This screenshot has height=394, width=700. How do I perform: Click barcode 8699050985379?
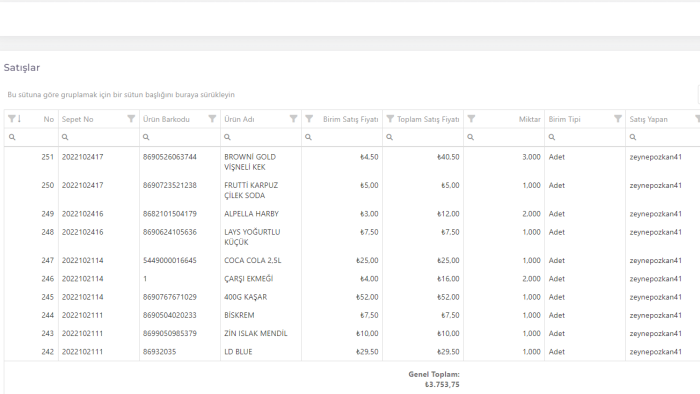[x=170, y=333]
